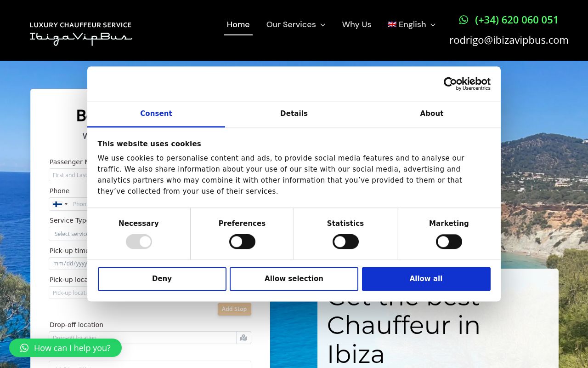Screen dimensions: 588x368
Task: Open the English language dropdown
Action: click(412, 24)
